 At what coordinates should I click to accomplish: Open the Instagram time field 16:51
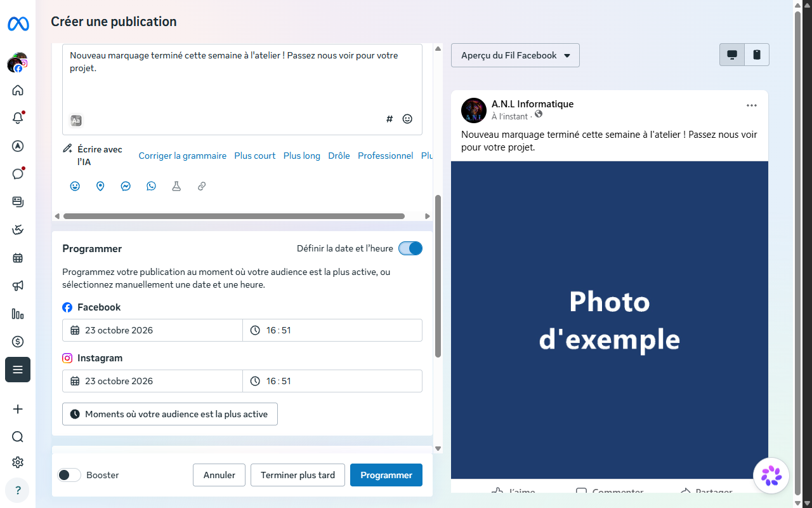332,381
